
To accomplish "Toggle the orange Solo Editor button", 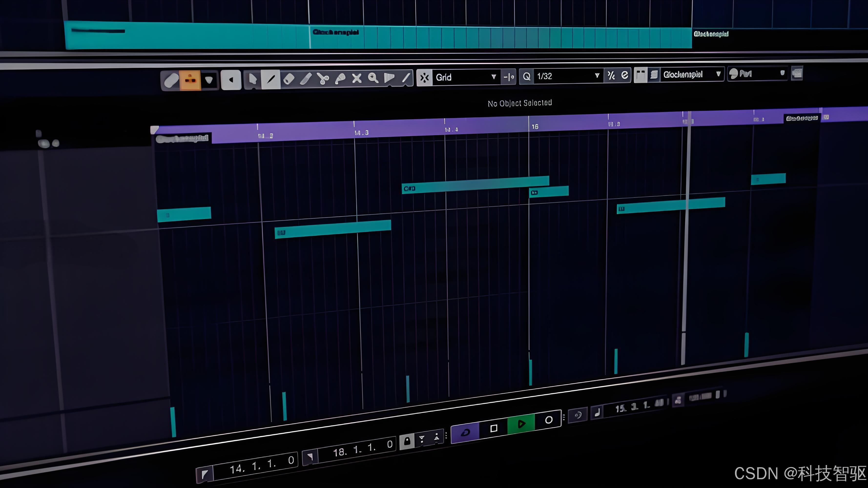I will 190,80.
